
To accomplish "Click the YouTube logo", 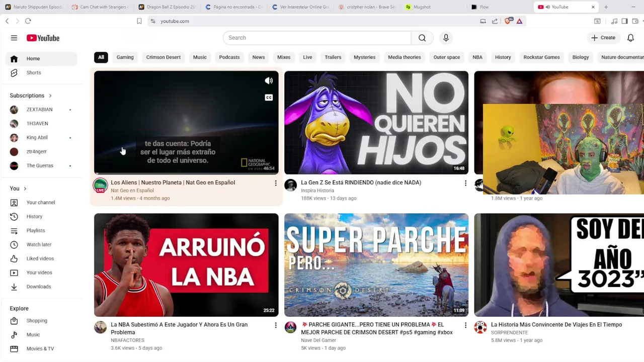I will pyautogui.click(x=43, y=38).
